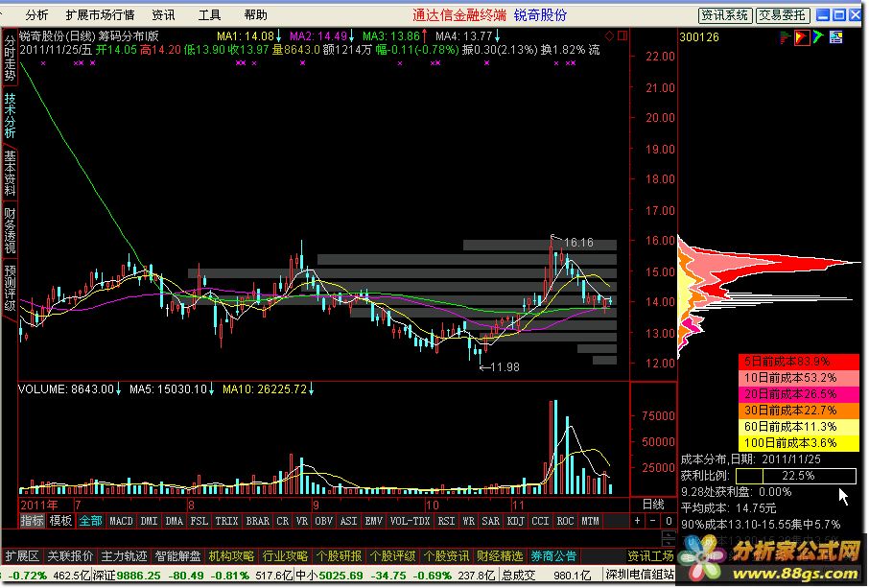Click the 日线 period label
This screenshot has width=869, height=588.
pos(653,505)
